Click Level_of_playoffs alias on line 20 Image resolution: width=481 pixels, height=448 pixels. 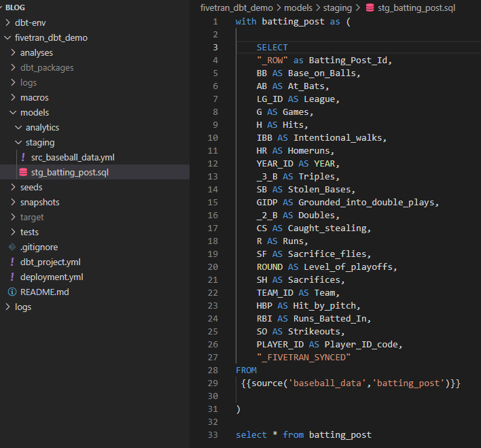[348, 267]
